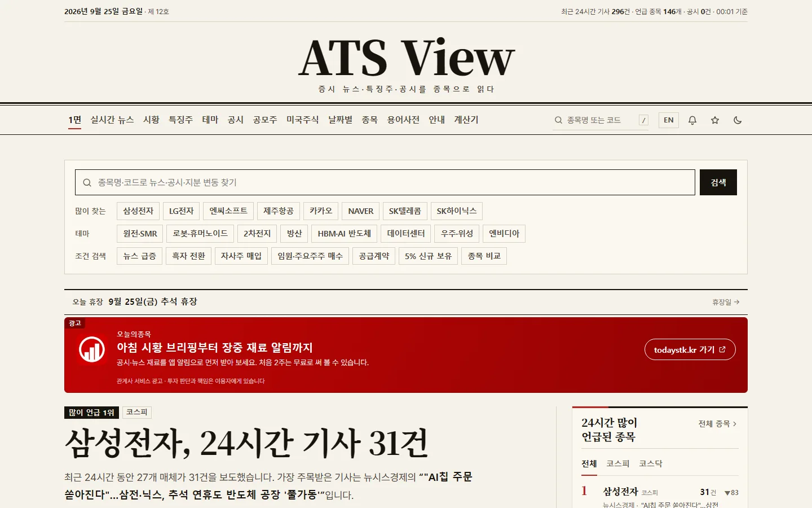This screenshot has height=508, width=812.
Task: Click the main 종목명·코드 search box
Action: click(385, 182)
